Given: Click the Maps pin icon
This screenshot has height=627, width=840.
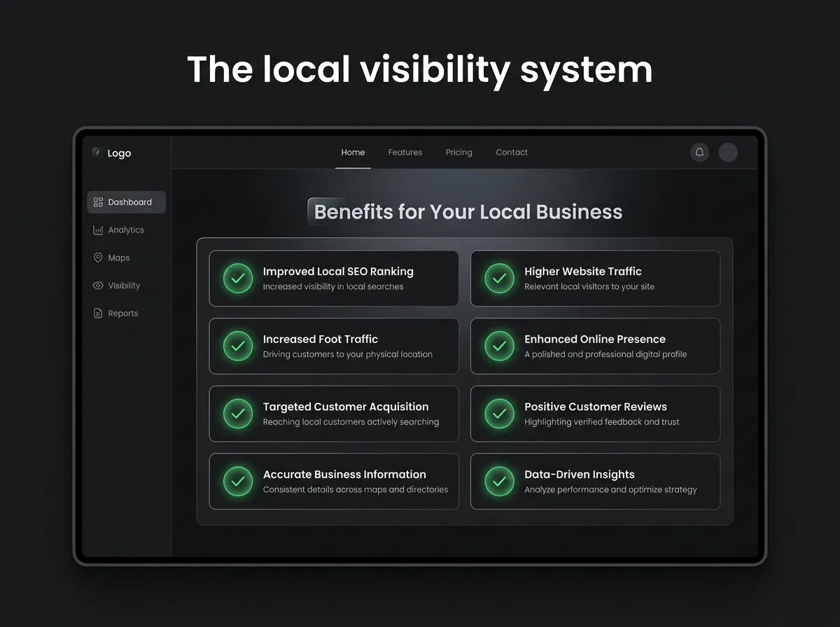Looking at the screenshot, I should [x=98, y=258].
